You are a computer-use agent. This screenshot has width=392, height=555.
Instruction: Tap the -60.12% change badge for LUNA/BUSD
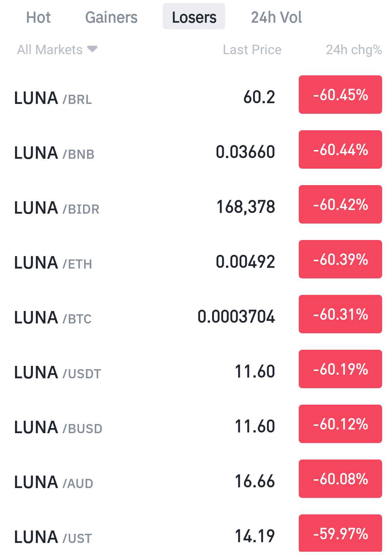(x=340, y=424)
